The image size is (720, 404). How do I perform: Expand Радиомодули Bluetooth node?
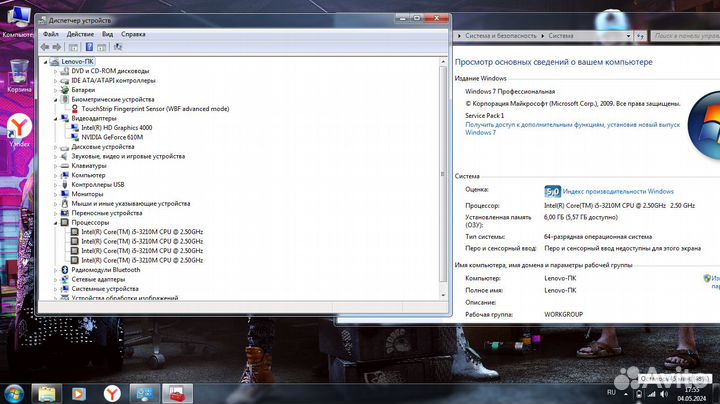point(56,270)
